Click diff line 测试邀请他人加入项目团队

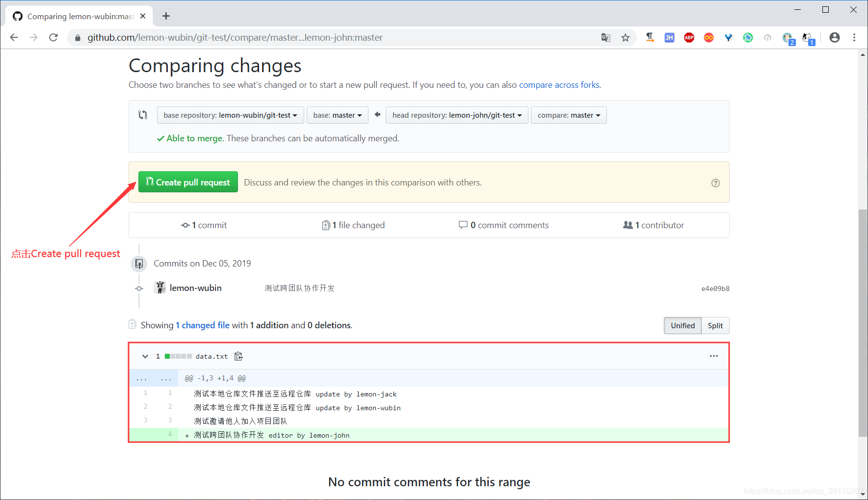pos(240,421)
